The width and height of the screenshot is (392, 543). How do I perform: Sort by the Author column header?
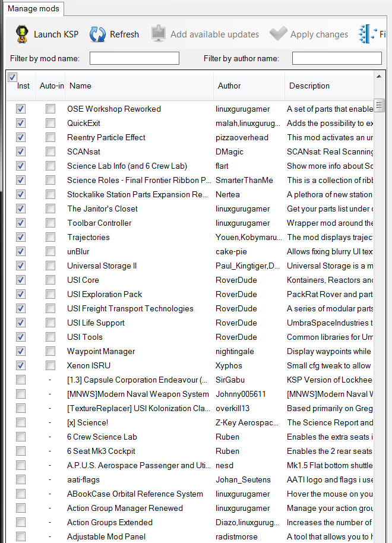pos(249,86)
